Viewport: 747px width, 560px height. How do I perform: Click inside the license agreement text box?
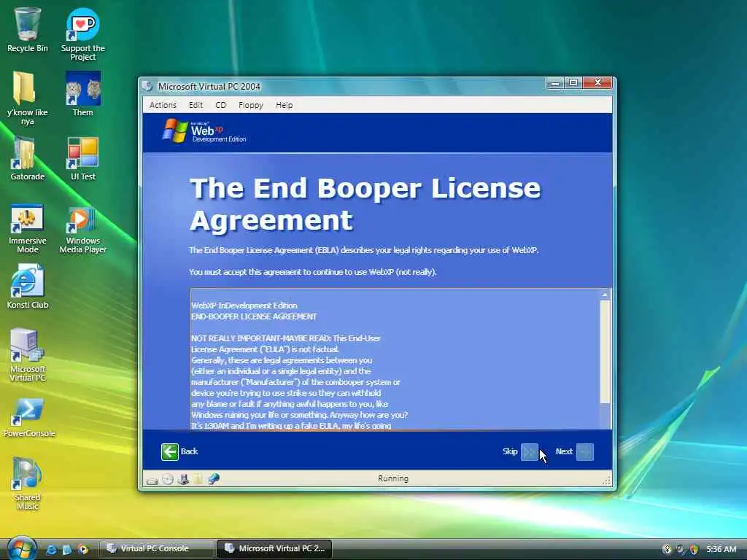pos(395,359)
